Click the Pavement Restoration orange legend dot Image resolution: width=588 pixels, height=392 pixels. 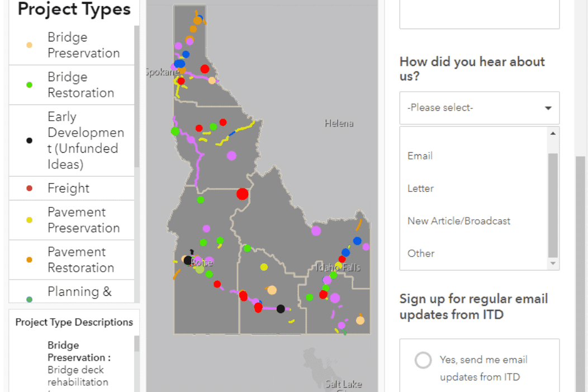[x=29, y=259]
